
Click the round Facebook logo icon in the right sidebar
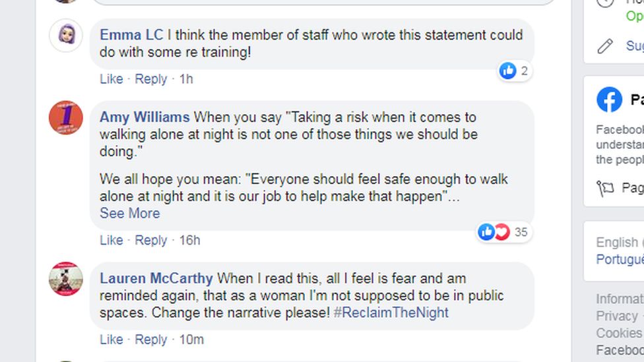coord(609,100)
